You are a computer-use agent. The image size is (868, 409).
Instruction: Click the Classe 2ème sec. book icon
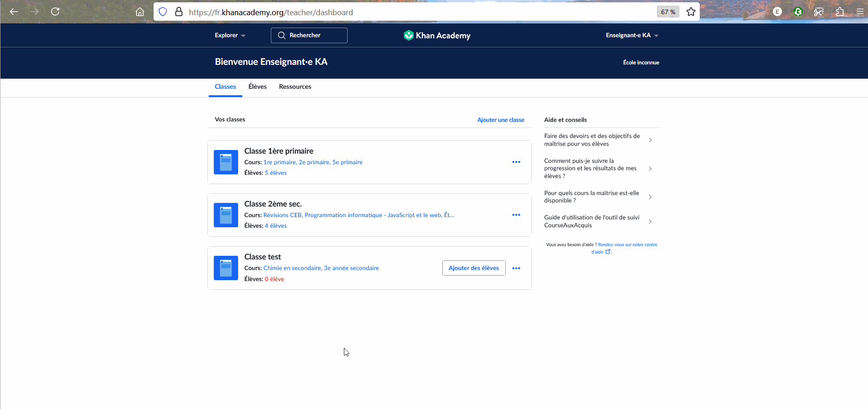click(226, 215)
